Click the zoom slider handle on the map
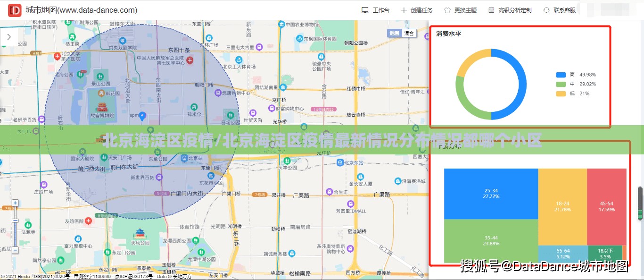This screenshot has height=280, width=644. (x=15, y=220)
